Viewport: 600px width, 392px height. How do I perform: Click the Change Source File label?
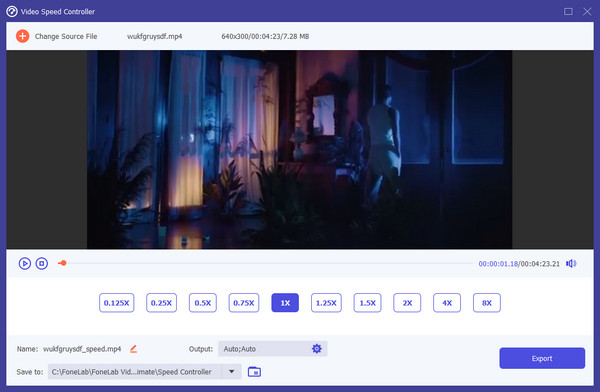(x=66, y=36)
